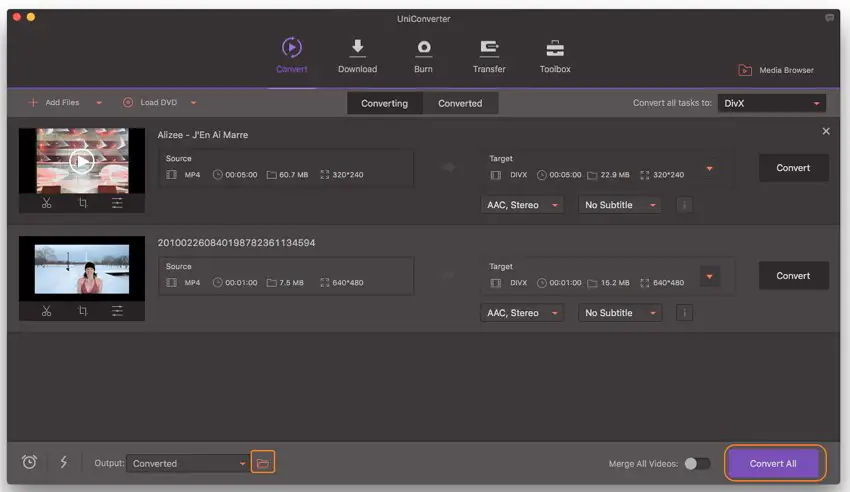Open the output folder icon

(263, 462)
